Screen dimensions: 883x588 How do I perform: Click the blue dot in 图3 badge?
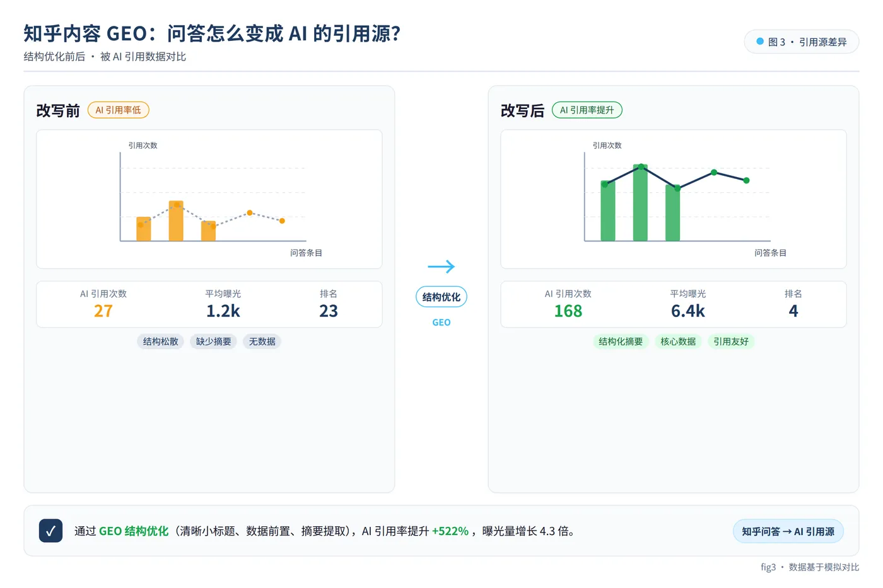(x=760, y=42)
